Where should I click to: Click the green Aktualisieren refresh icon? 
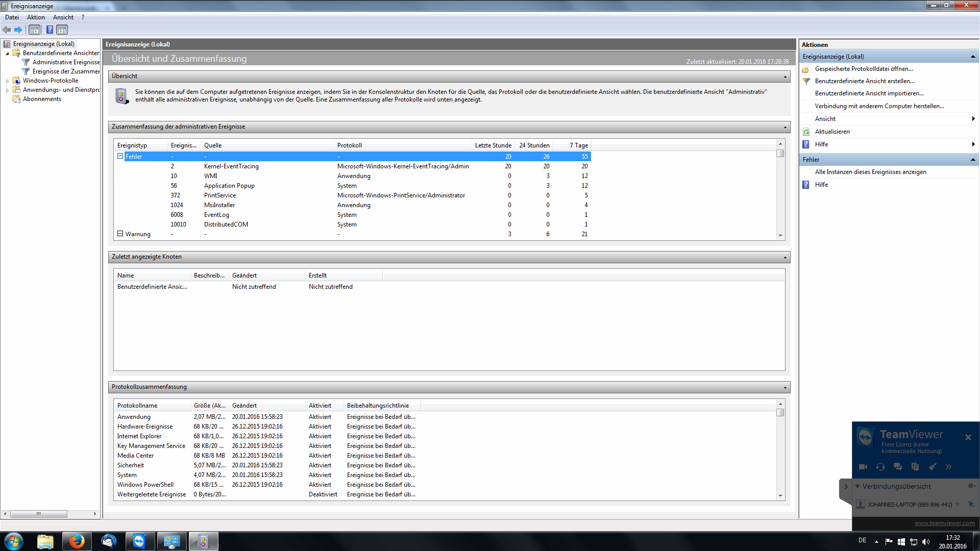[x=806, y=132]
